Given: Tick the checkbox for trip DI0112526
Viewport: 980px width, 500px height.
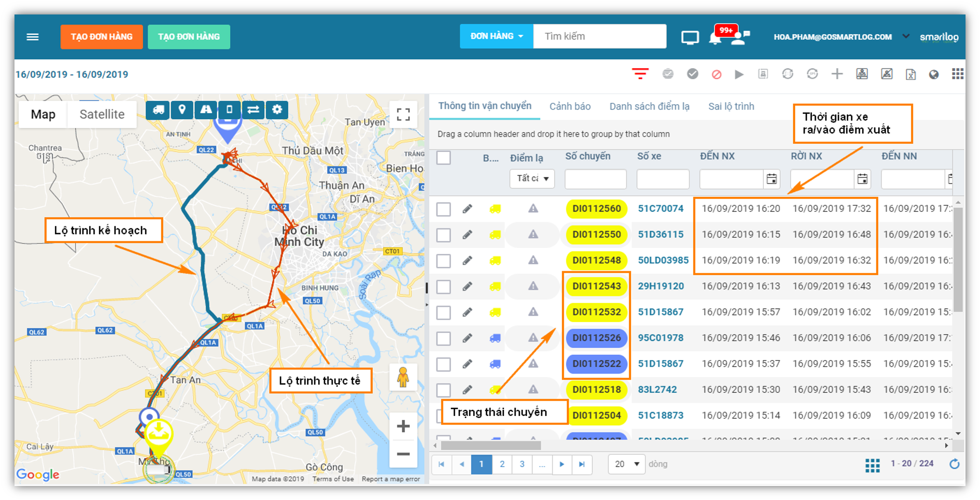Looking at the screenshot, I should 443,338.
